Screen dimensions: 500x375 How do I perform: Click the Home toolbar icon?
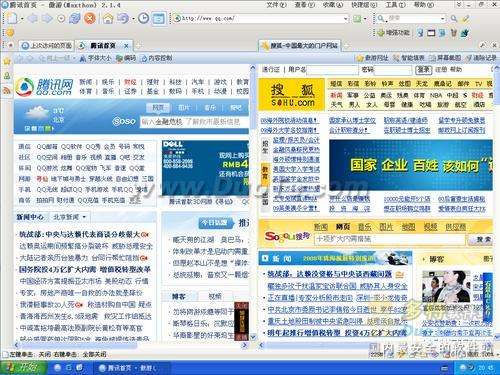point(108,18)
